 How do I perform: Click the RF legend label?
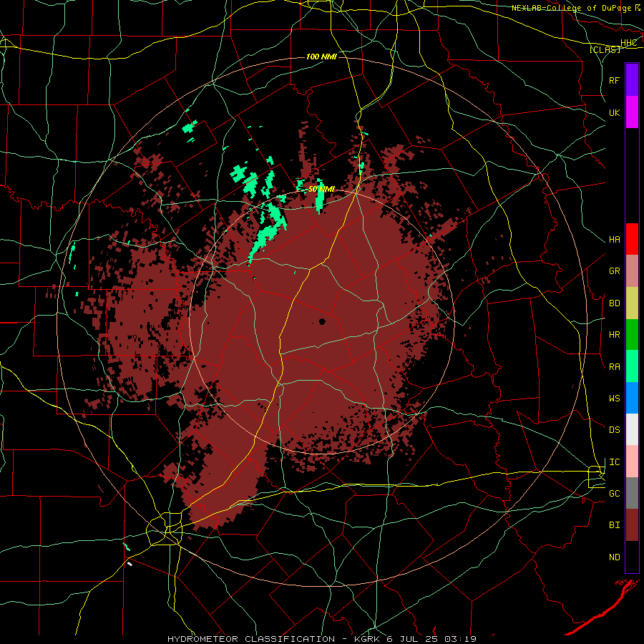[x=614, y=80]
